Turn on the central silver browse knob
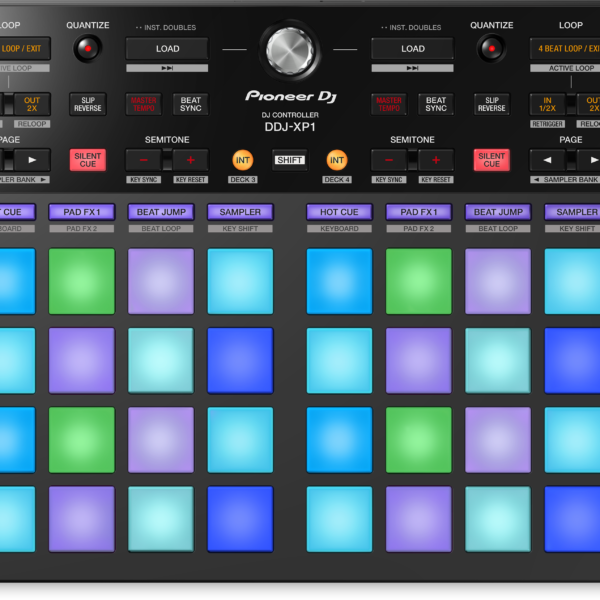Screen dimensions: 600x600 point(290,51)
